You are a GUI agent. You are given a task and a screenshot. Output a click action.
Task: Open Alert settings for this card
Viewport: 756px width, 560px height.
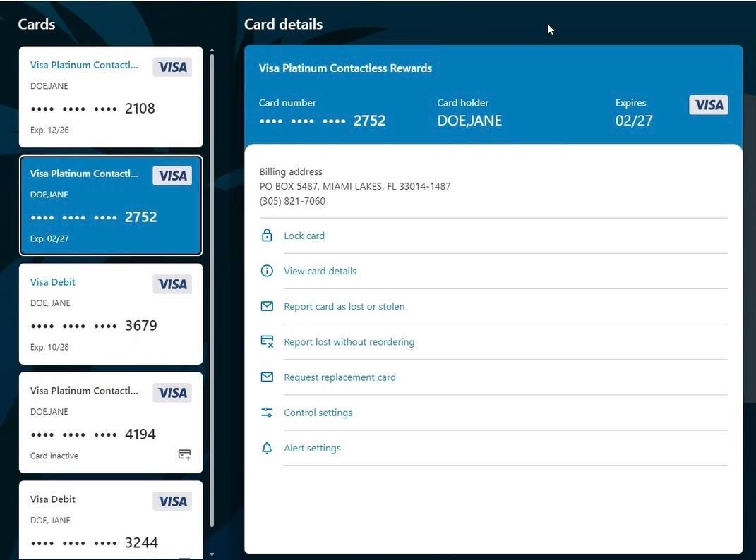point(312,448)
